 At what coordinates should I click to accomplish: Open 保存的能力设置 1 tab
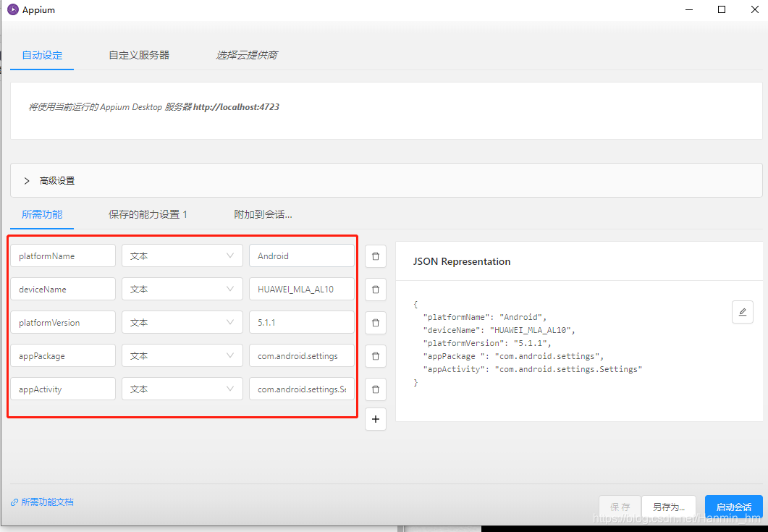click(x=148, y=214)
